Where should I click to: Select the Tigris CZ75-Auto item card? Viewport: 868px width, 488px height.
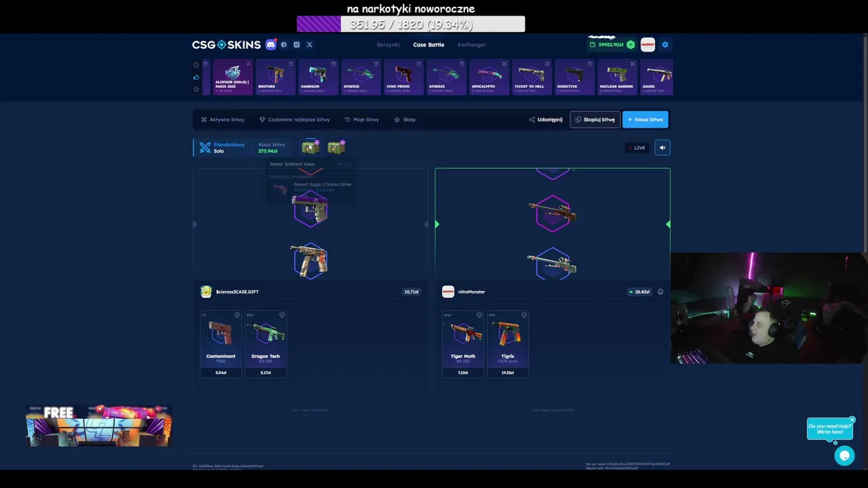coord(507,344)
